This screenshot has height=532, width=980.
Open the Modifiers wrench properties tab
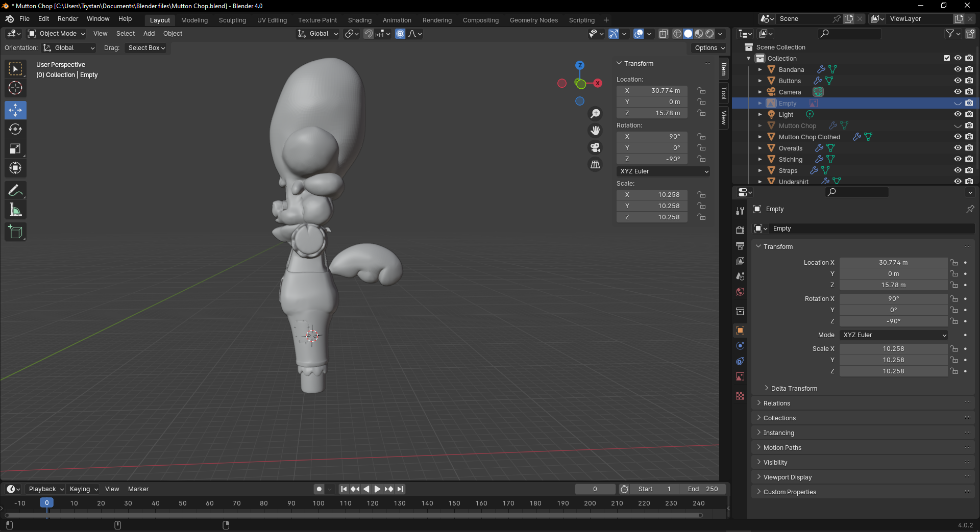[x=740, y=211]
